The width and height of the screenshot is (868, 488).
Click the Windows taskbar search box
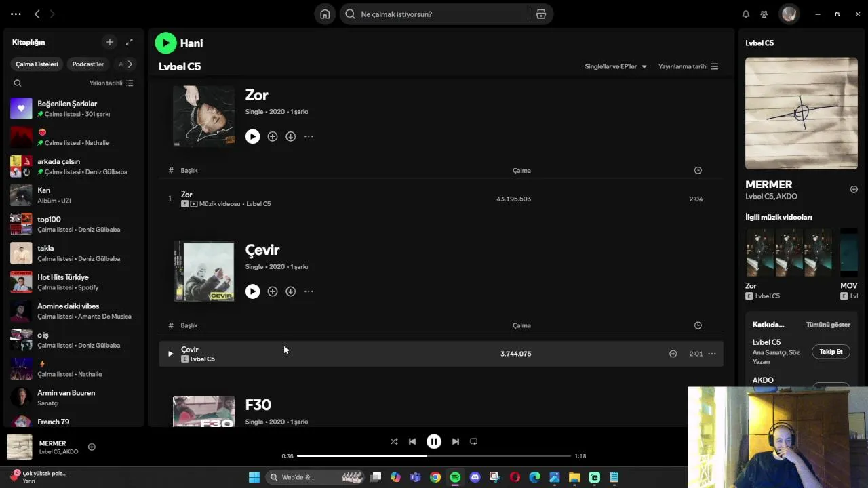coord(315,477)
